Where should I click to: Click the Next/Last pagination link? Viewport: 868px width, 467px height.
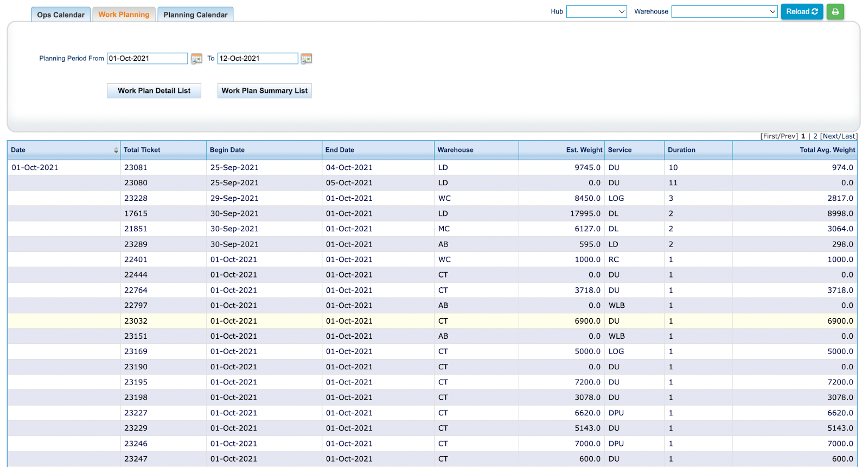coord(839,136)
